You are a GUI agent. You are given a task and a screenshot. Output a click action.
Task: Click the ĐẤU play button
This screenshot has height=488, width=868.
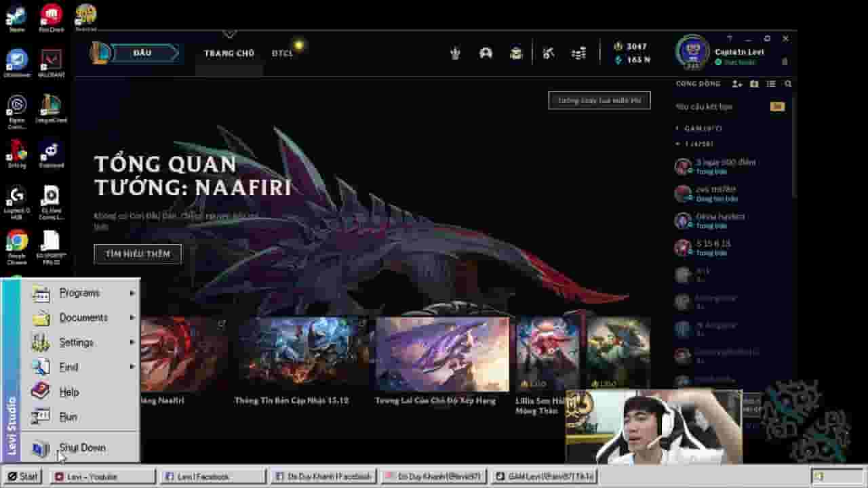(x=144, y=53)
